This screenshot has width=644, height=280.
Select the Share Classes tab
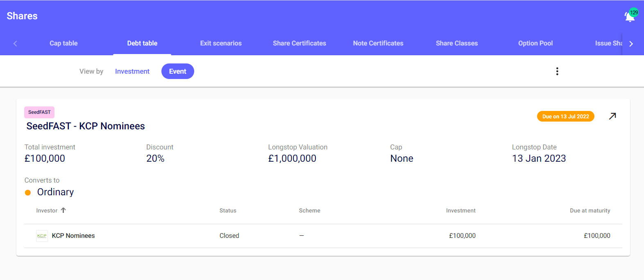pos(457,43)
